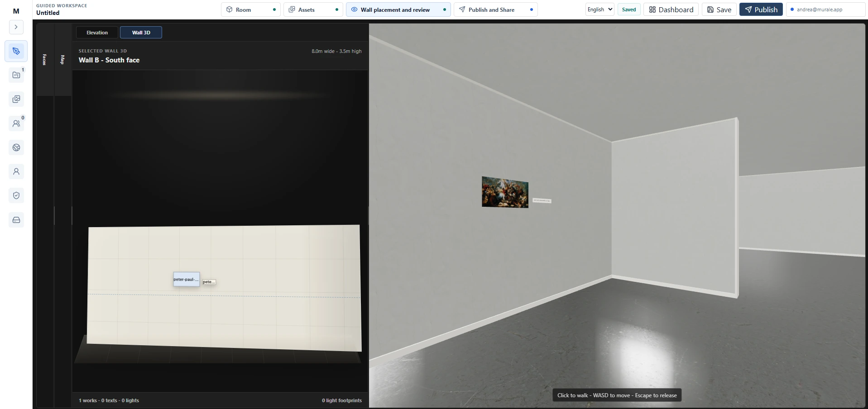Open the English language dropdown
The height and width of the screenshot is (409, 868).
[600, 10]
